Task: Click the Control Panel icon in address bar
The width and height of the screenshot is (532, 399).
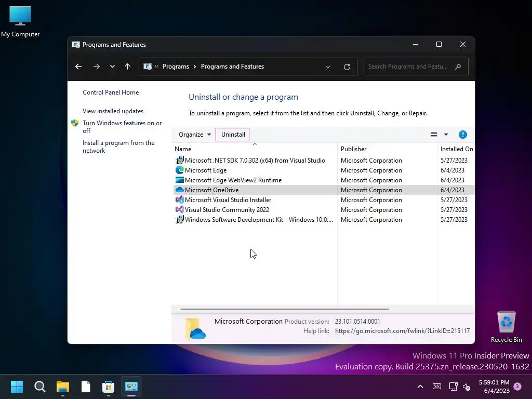Action: coord(147,66)
